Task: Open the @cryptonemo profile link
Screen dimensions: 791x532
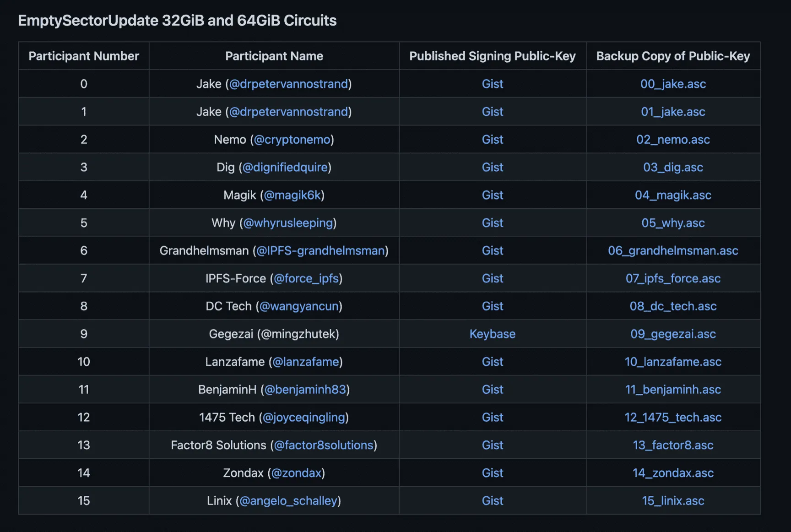Action: click(292, 140)
